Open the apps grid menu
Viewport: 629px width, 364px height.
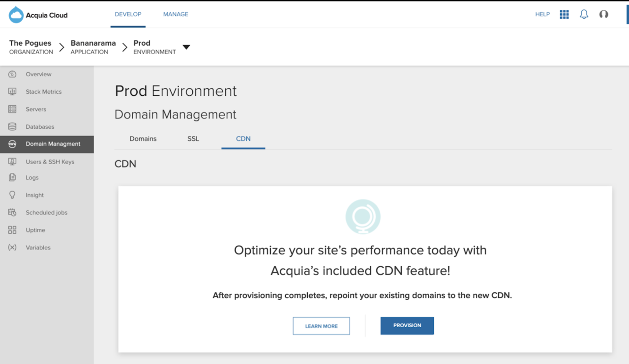click(564, 14)
